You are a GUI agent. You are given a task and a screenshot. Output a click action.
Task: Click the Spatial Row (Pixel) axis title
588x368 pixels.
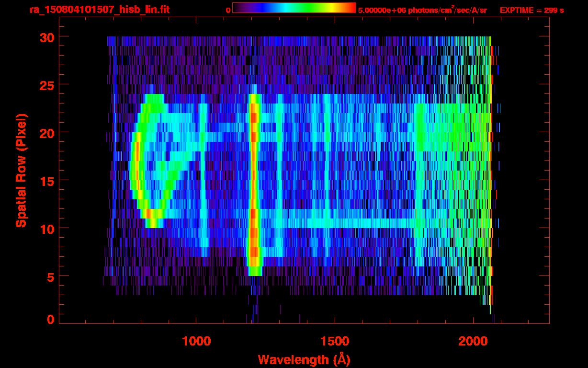pyautogui.click(x=21, y=170)
